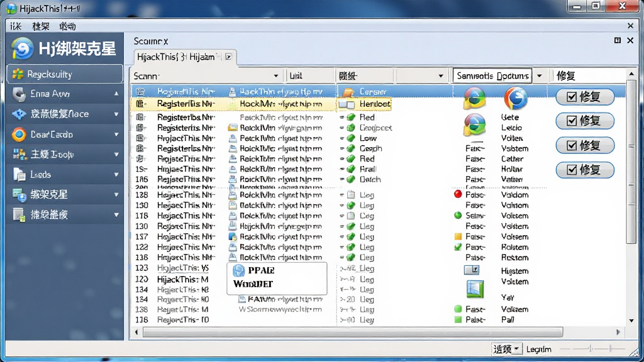Click the green picture icon above Yay

[x=475, y=289]
